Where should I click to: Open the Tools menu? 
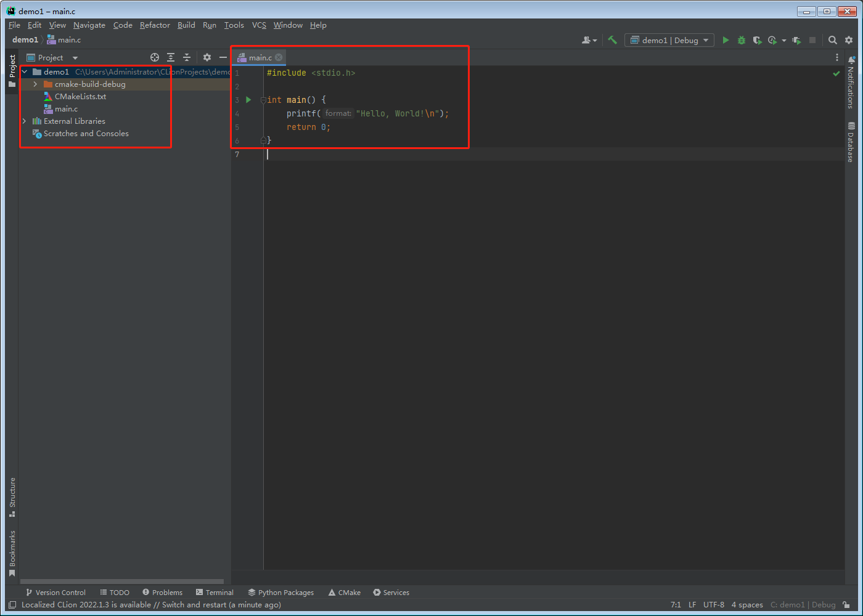(234, 25)
